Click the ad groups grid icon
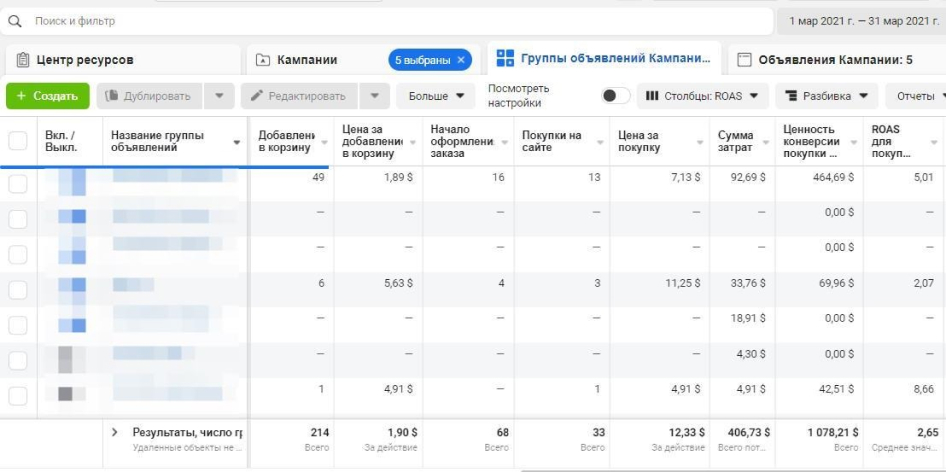Screen dimensions: 946x472 pyautogui.click(x=506, y=58)
